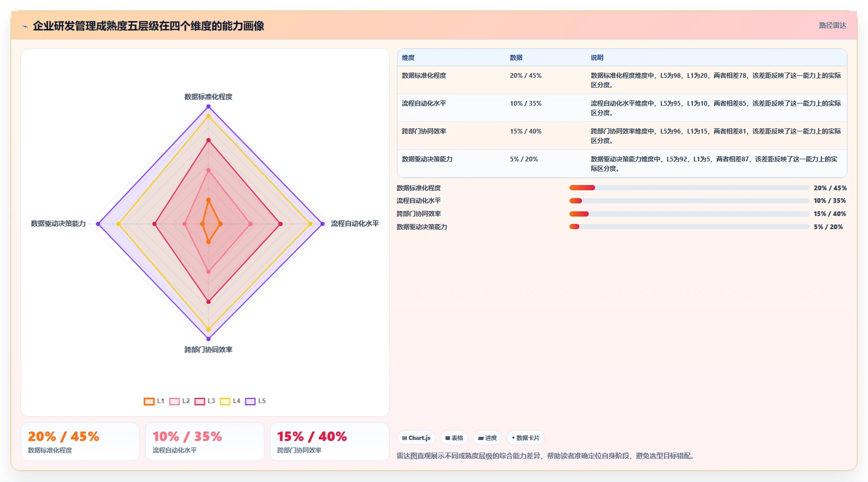Viewport: 868px width, 482px height.
Task: Click the red L3 point on the 跨部门协同效率 axis
Action: [208, 302]
